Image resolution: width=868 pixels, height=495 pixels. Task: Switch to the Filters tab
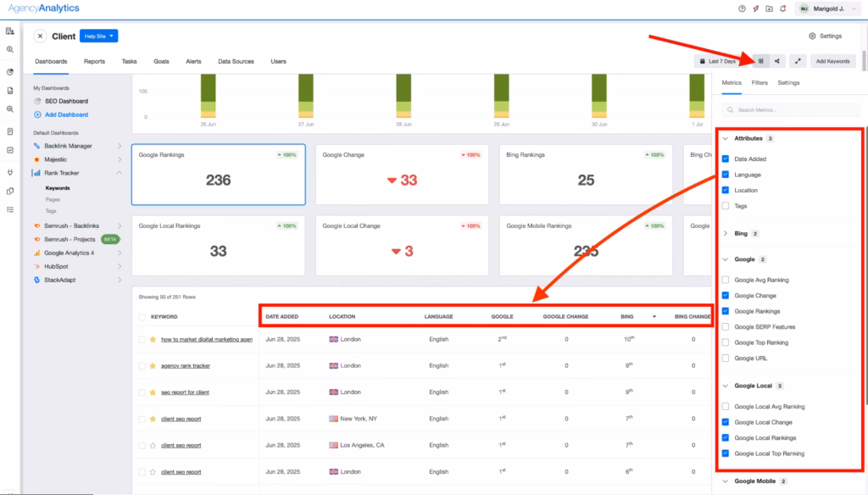760,82
